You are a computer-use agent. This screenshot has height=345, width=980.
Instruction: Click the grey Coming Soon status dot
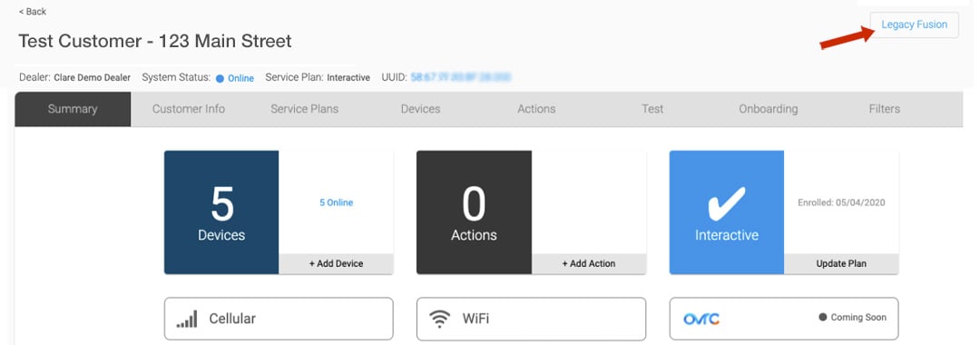[822, 317]
